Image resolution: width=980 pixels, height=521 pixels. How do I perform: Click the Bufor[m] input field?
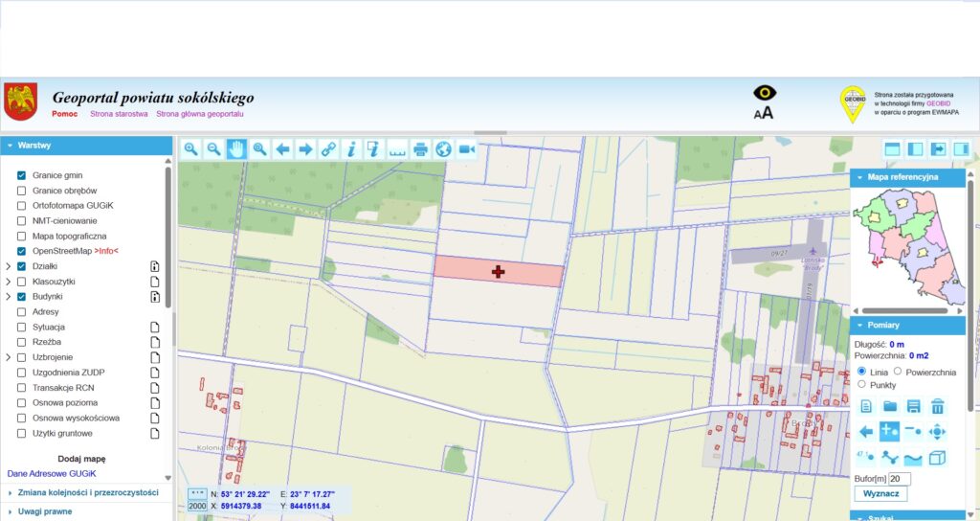(899, 478)
